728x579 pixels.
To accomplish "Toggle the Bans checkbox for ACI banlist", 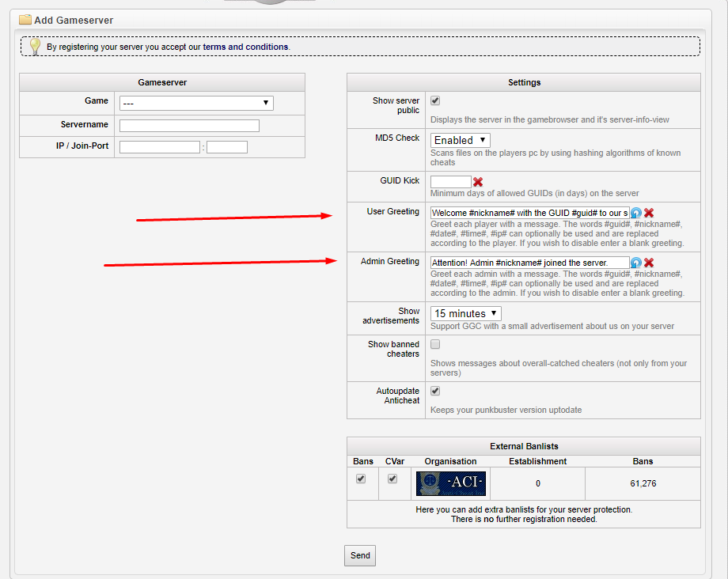I will pos(361,479).
